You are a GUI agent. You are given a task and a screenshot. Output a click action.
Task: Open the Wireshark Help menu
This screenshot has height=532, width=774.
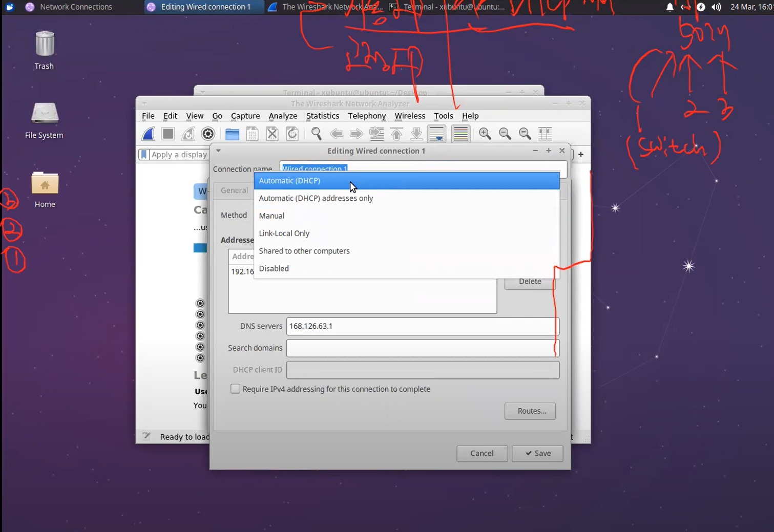470,116
